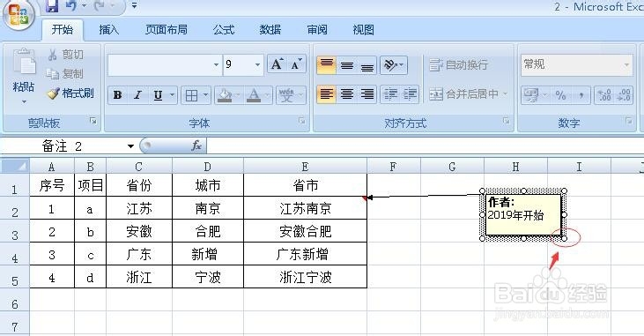Image resolution: width=644 pixels, height=336 pixels.
Task: Open the 审阅 ribbon tab
Action: click(317, 30)
